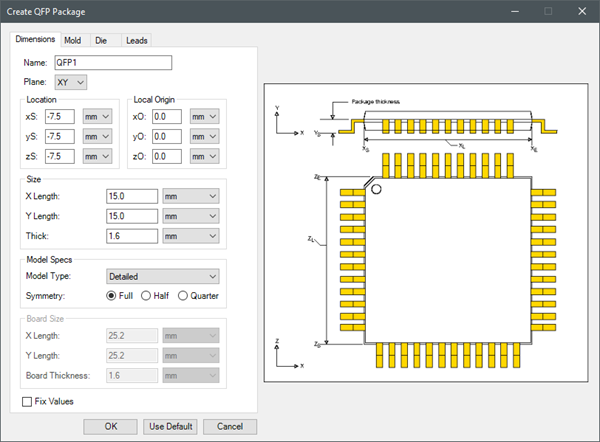Open the yO unit dropdown
The image size is (600, 442).
[203, 136]
